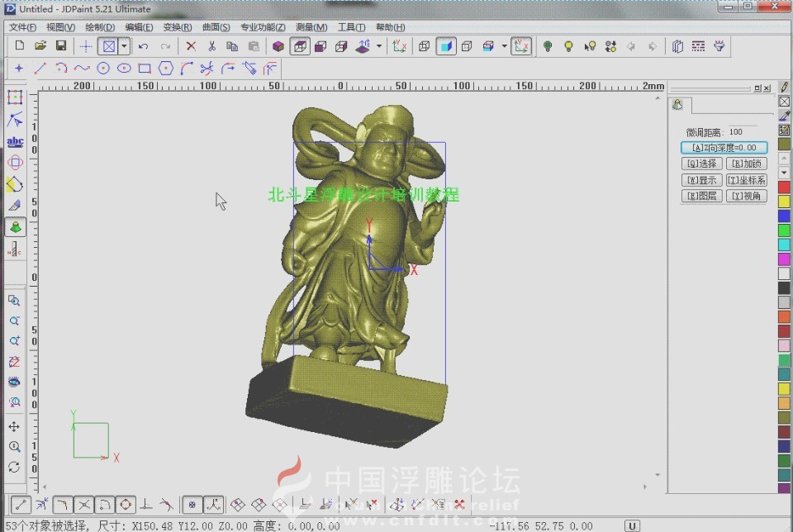Click the undo arrow icon
The width and height of the screenshot is (793, 532).
tap(144, 46)
